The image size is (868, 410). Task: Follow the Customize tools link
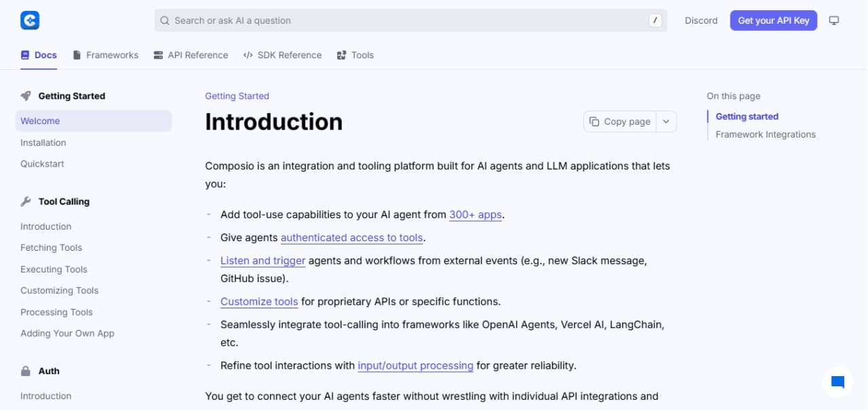tap(259, 302)
